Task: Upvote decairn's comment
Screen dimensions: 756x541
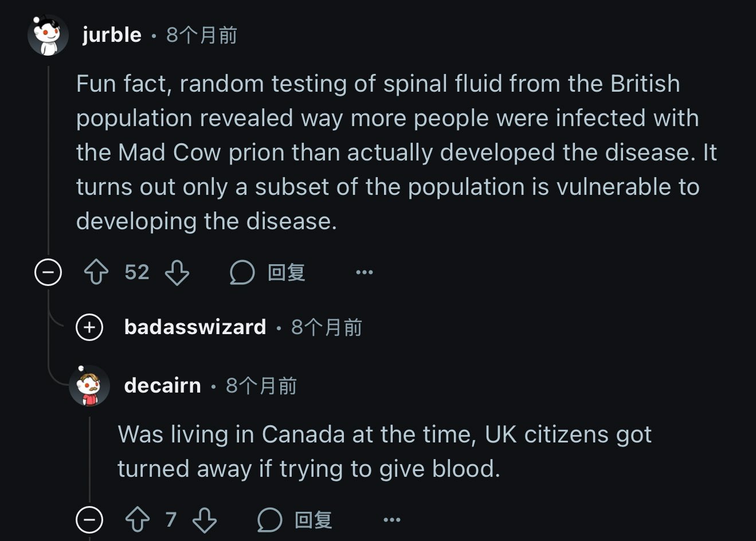Action: [x=138, y=520]
